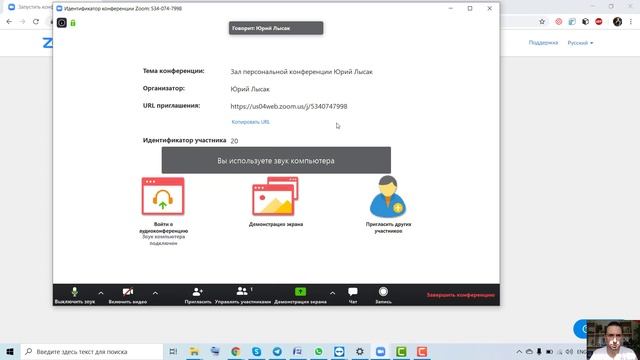Expand share screen options arrow
The width and height of the screenshot is (640, 360).
[x=332, y=293]
